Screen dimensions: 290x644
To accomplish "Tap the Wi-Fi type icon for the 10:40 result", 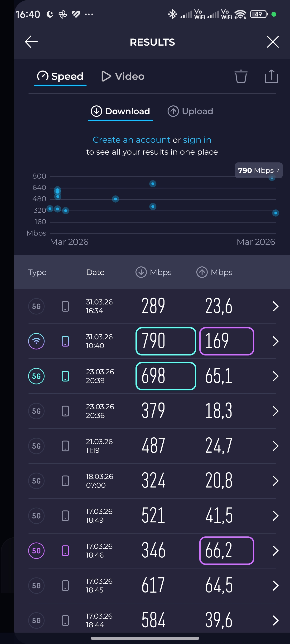I will [x=36, y=341].
